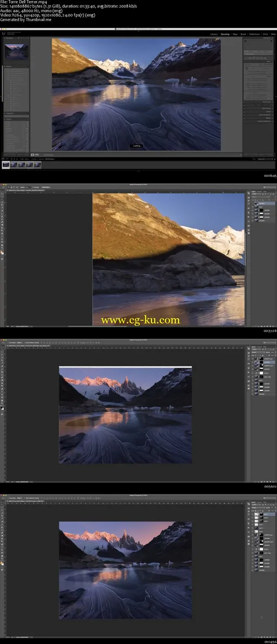277x644 pixels.
Task: Click the Navigator preview thumbnail in Lightroom
Action: point(17,51)
